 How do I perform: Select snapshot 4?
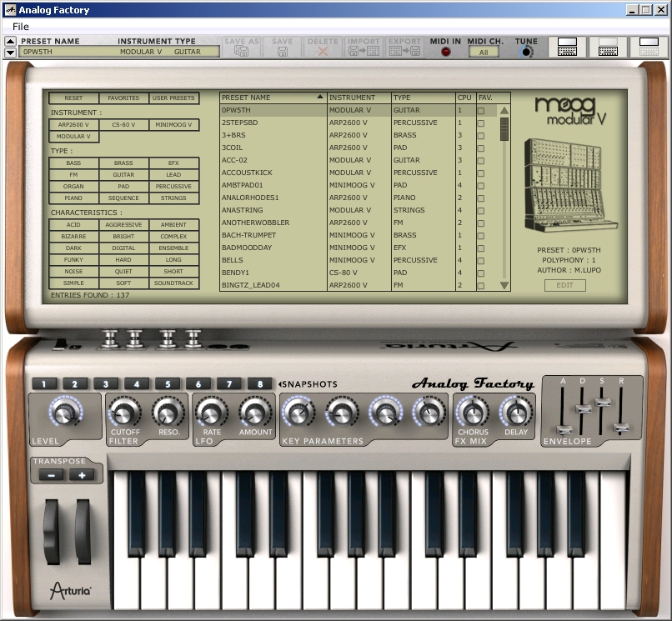point(136,383)
